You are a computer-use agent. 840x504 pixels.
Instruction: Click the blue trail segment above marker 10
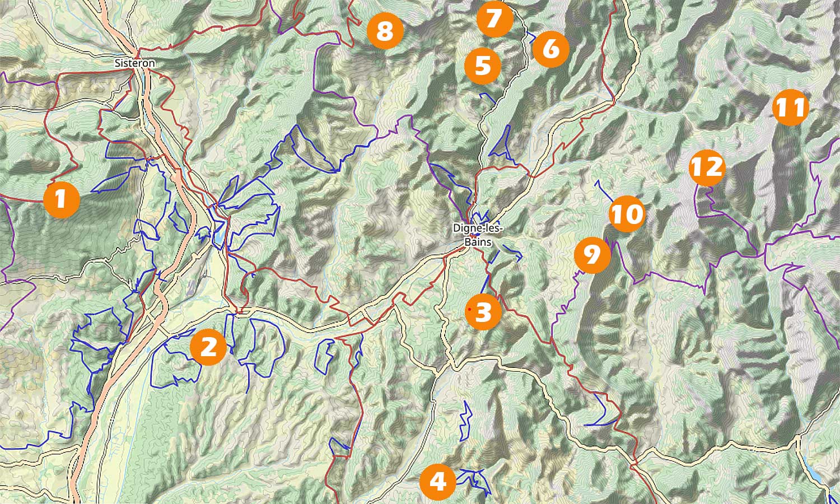pos(603,190)
